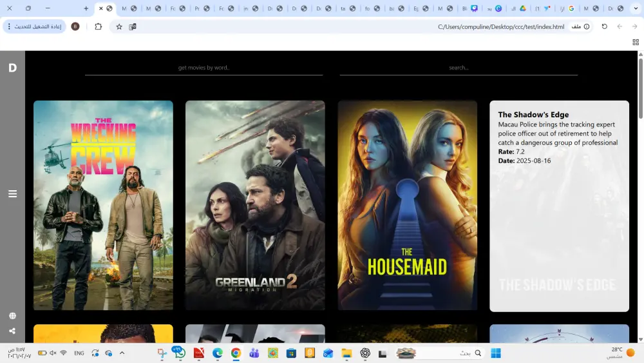Open File Explorer from the taskbar
644x363 pixels.
pos(346,353)
